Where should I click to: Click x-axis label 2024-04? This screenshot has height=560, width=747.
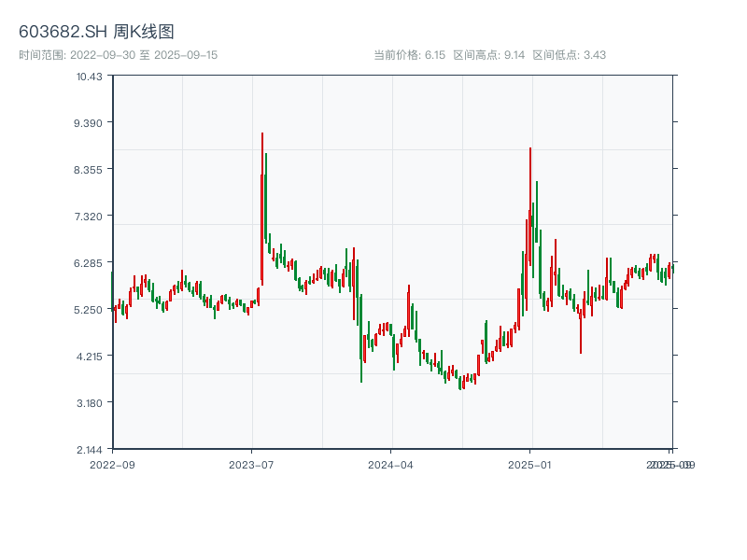tap(390, 465)
